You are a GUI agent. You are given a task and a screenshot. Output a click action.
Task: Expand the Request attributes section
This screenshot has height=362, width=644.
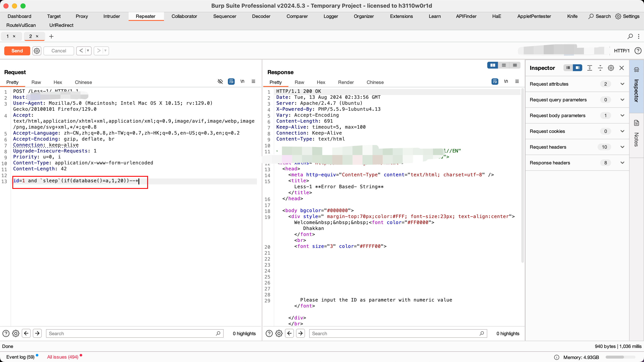coord(622,84)
